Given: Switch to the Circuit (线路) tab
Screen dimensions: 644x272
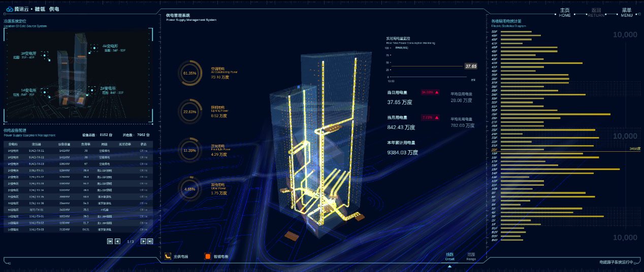Looking at the screenshot, I should (x=449, y=256).
